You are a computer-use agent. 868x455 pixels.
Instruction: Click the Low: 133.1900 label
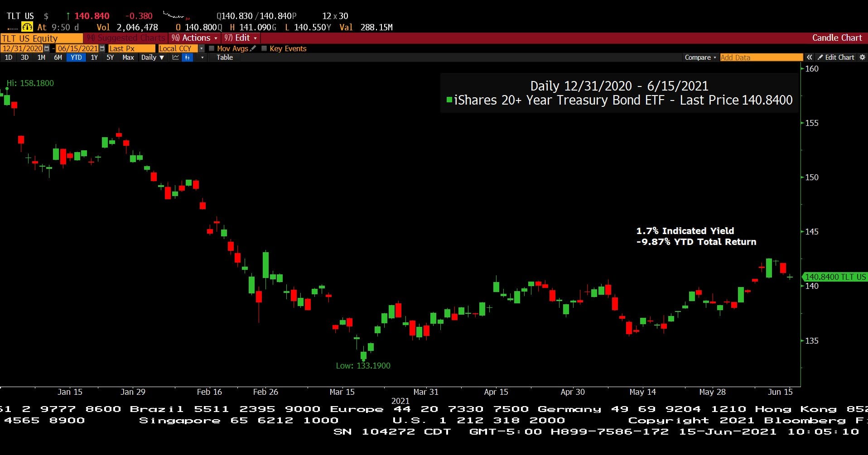pyautogui.click(x=363, y=366)
